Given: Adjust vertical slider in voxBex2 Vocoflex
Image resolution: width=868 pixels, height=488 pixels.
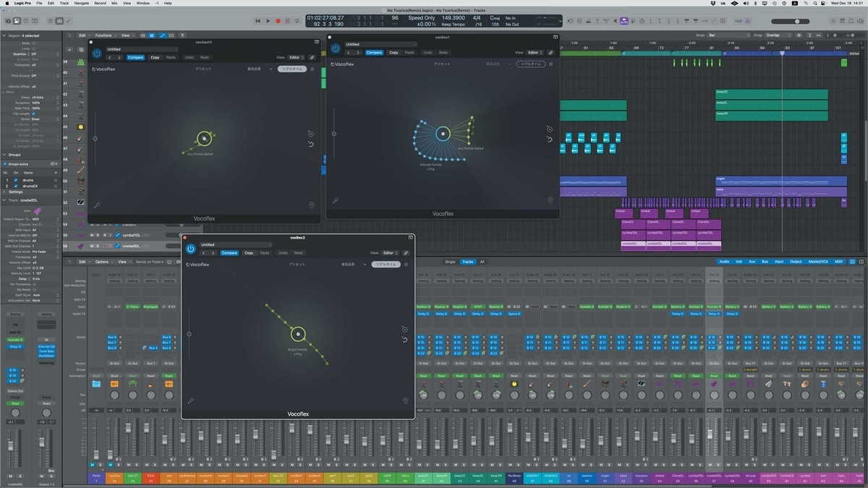Looking at the screenshot, I should pos(190,334).
